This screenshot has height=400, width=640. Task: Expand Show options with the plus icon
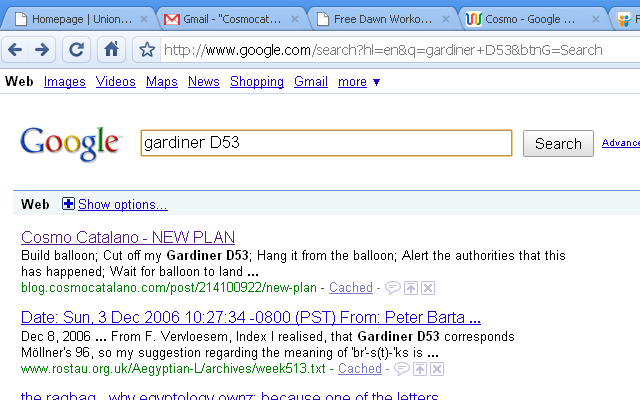tap(69, 204)
